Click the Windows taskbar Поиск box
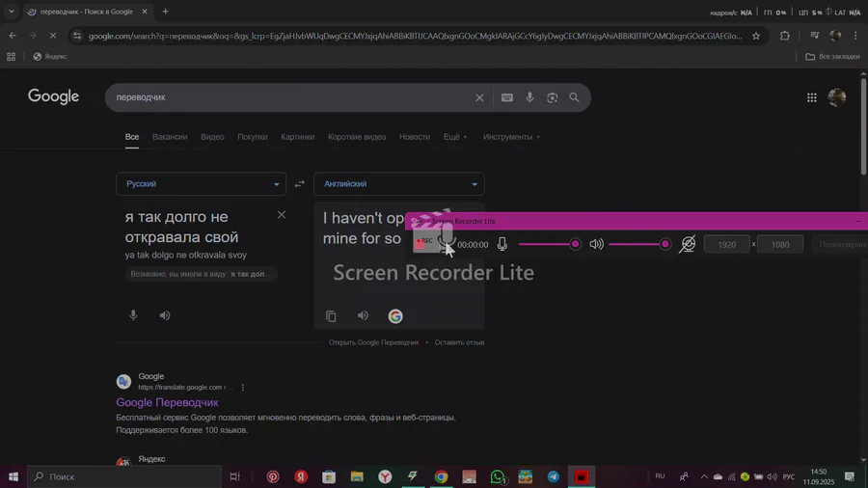Image resolution: width=868 pixels, height=488 pixels. 124,476
